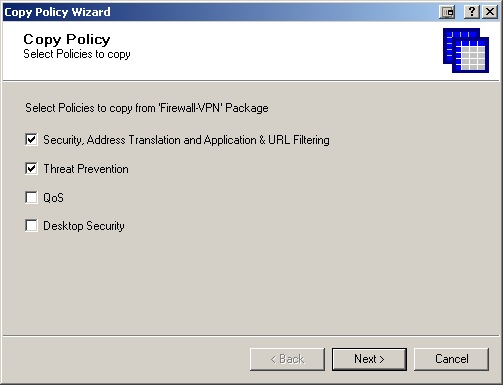Click the 'Firewall-VPN' Package instruction text
The height and width of the screenshot is (385, 503).
(x=147, y=108)
